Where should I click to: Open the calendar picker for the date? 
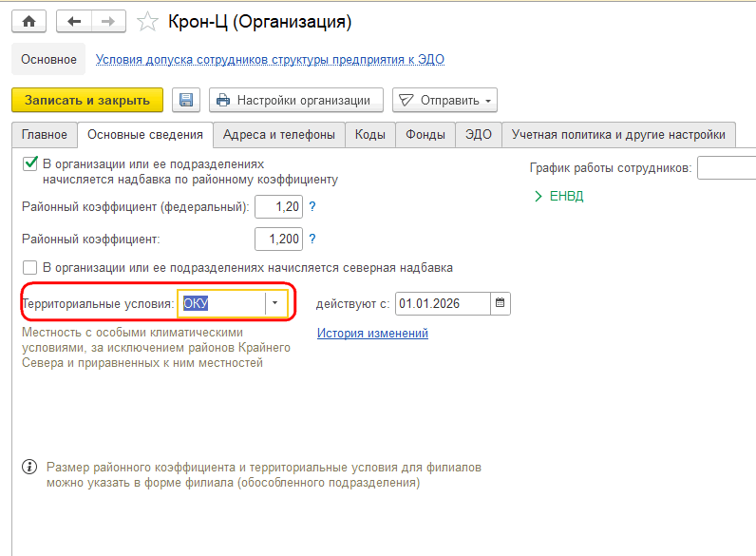click(501, 303)
